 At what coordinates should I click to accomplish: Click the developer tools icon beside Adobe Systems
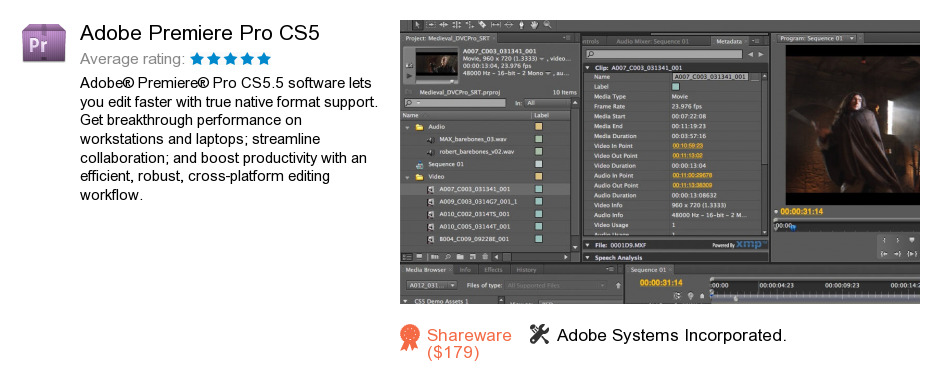(x=540, y=334)
